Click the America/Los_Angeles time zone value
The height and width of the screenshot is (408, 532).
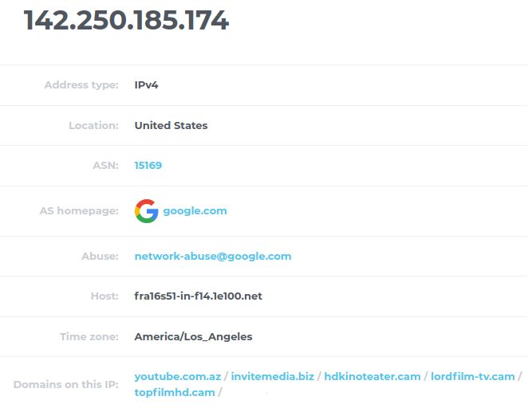coord(193,336)
